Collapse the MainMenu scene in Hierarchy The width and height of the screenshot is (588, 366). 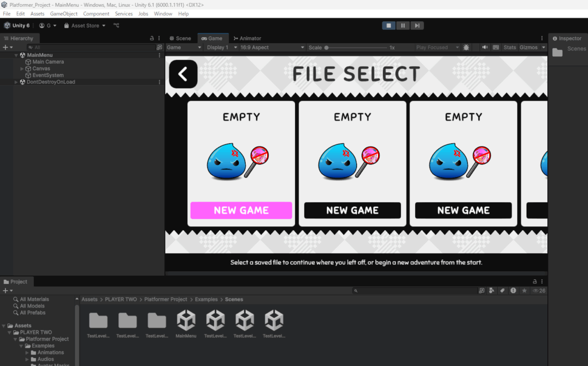[x=16, y=55]
